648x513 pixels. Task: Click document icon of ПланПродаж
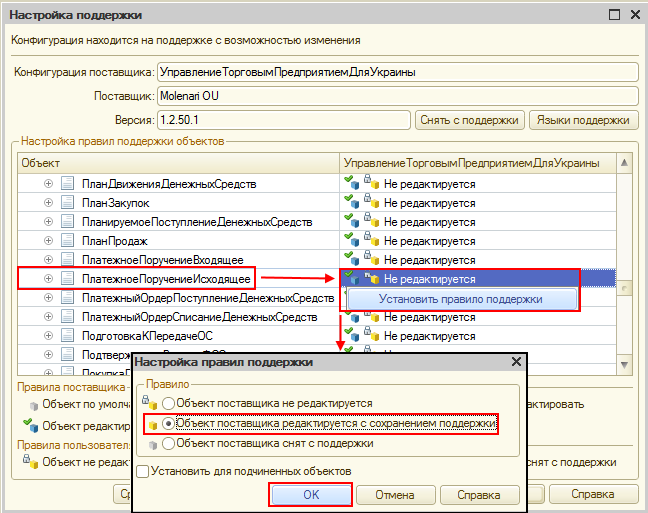pos(67,240)
